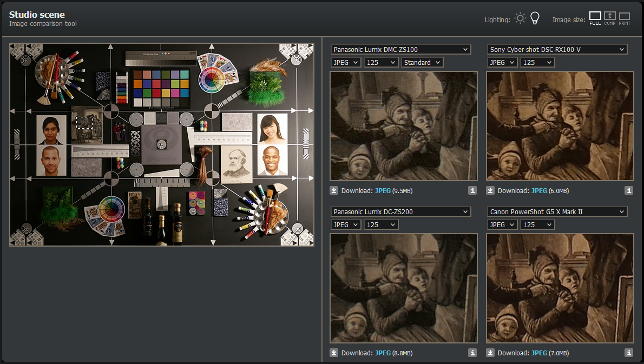Click download arrow icon for 7.0MB file
Screen dimensions: 644x364
490,353
